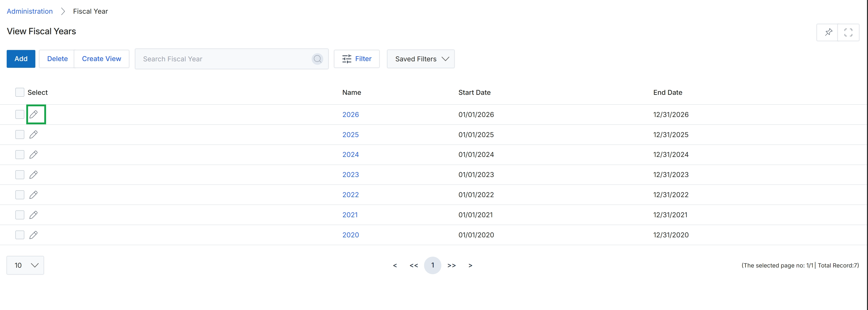Edit the 2023 fiscal year via pencil icon

[33, 174]
